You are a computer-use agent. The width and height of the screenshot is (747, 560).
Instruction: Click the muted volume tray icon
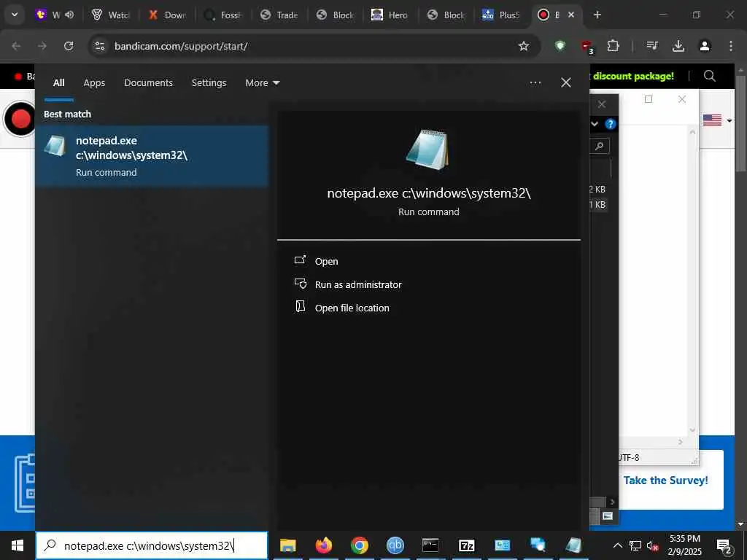pyautogui.click(x=652, y=545)
